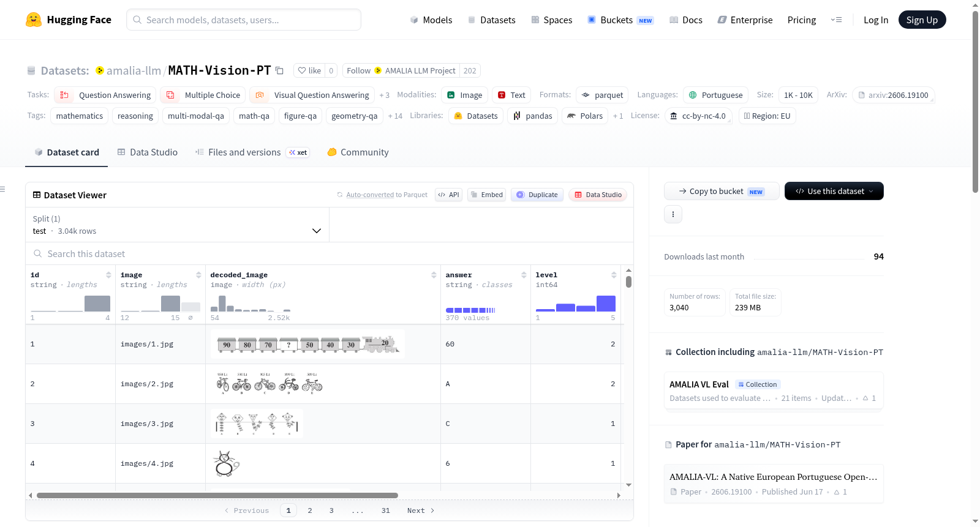Viewport: 980px width, 527px height.
Task: Click the Search this dataset field
Action: coord(330,253)
